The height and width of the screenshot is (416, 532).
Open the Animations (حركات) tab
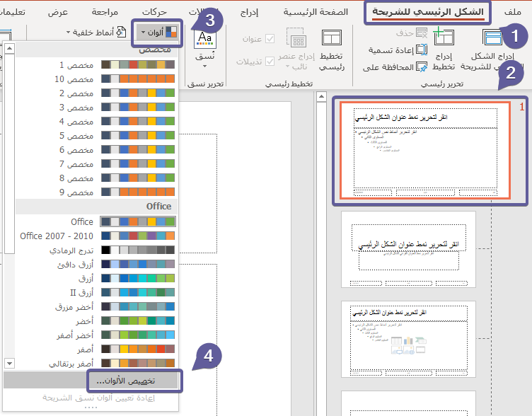coord(154,12)
